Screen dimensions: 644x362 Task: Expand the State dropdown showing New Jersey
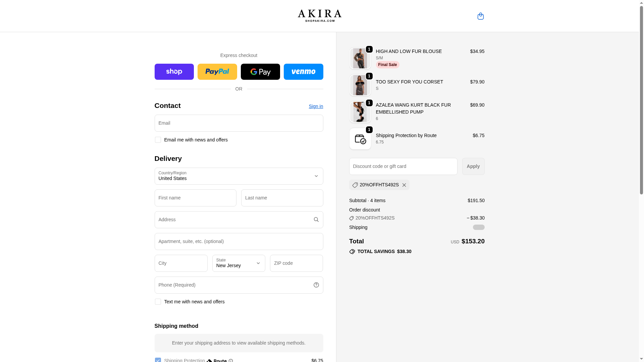click(x=238, y=263)
